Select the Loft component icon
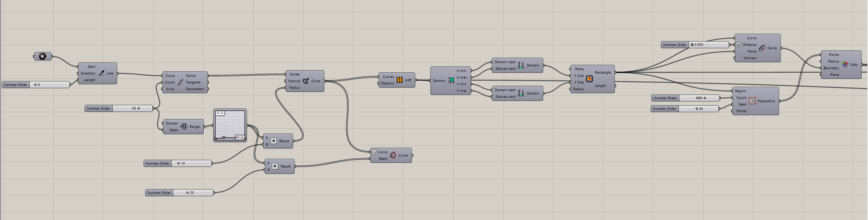The width and height of the screenshot is (868, 220). pyautogui.click(x=399, y=80)
